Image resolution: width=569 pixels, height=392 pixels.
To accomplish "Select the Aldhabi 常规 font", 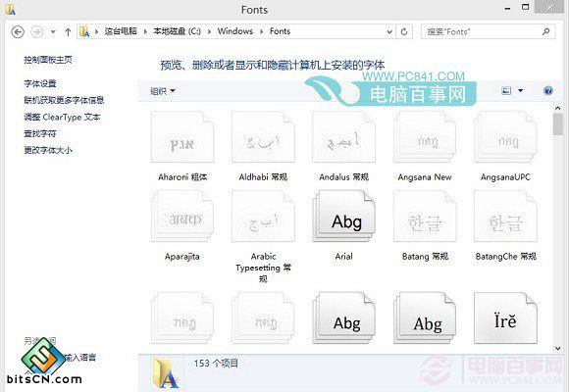I will (263, 146).
